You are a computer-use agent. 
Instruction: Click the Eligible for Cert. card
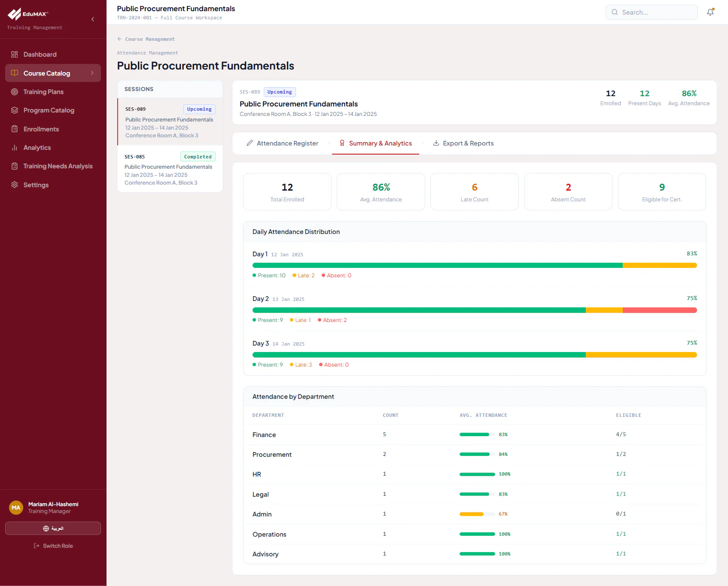click(662, 191)
